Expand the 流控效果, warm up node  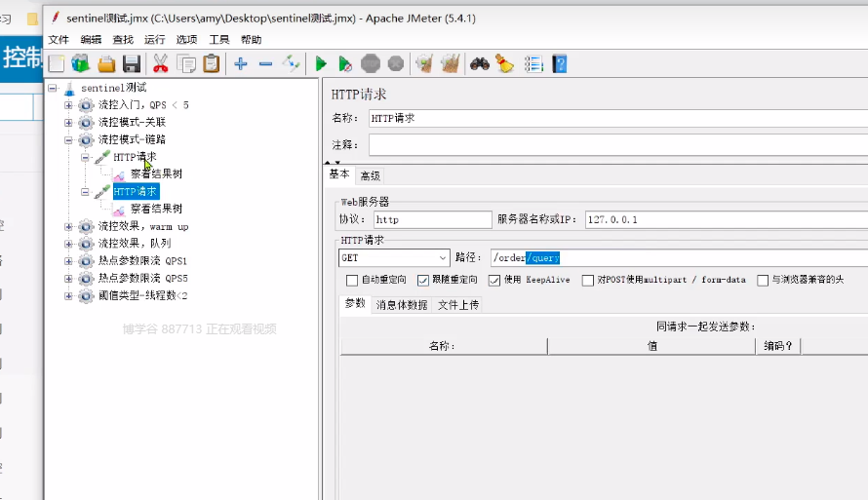coord(68,227)
